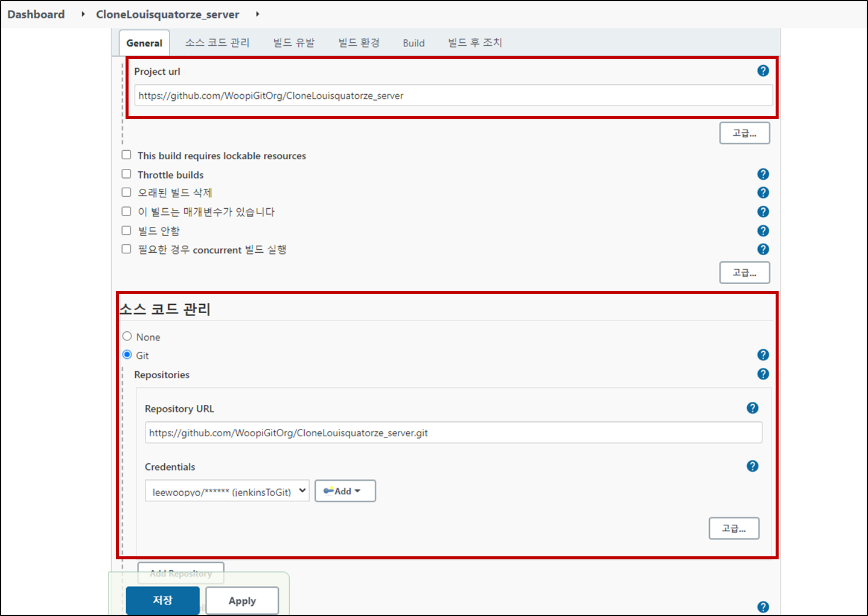
Task: Open CloneLouisquatorze_server breadcrumb link
Action: (x=168, y=14)
